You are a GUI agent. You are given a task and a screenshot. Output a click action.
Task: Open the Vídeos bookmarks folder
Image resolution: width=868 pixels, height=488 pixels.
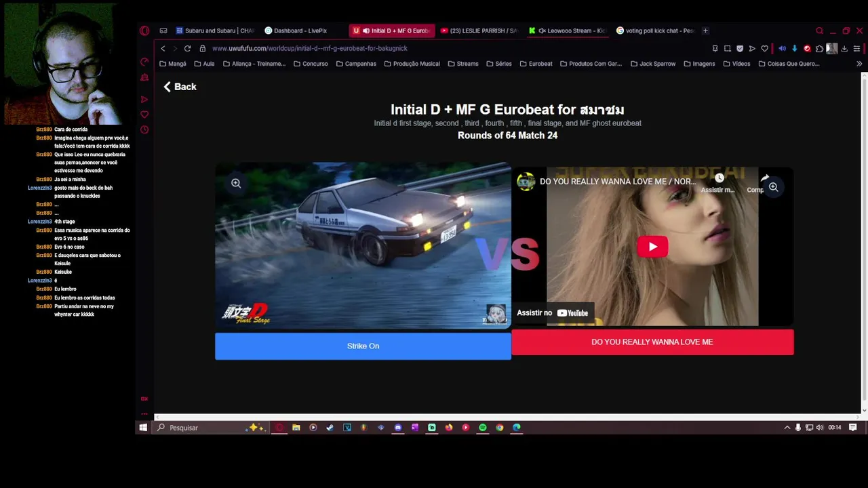click(x=736, y=64)
